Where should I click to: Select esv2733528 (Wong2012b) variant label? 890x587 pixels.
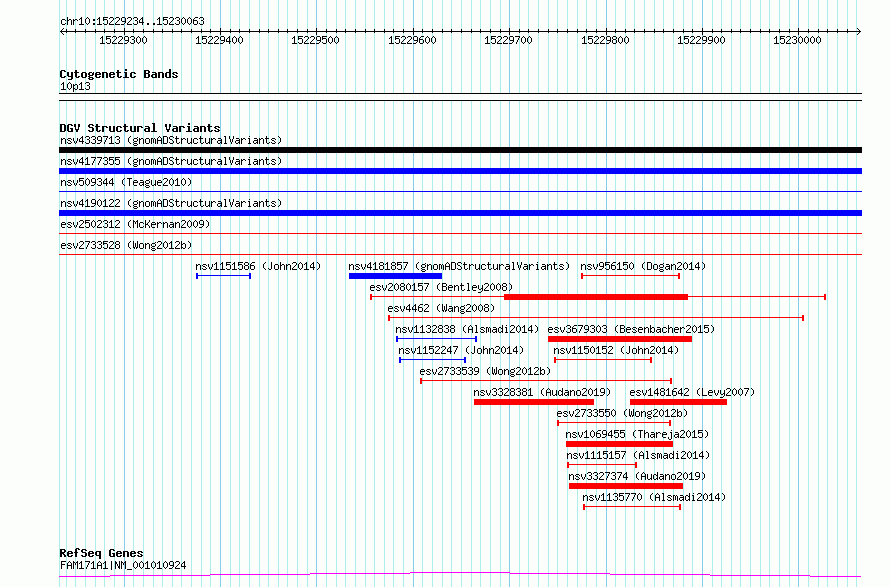(x=126, y=245)
